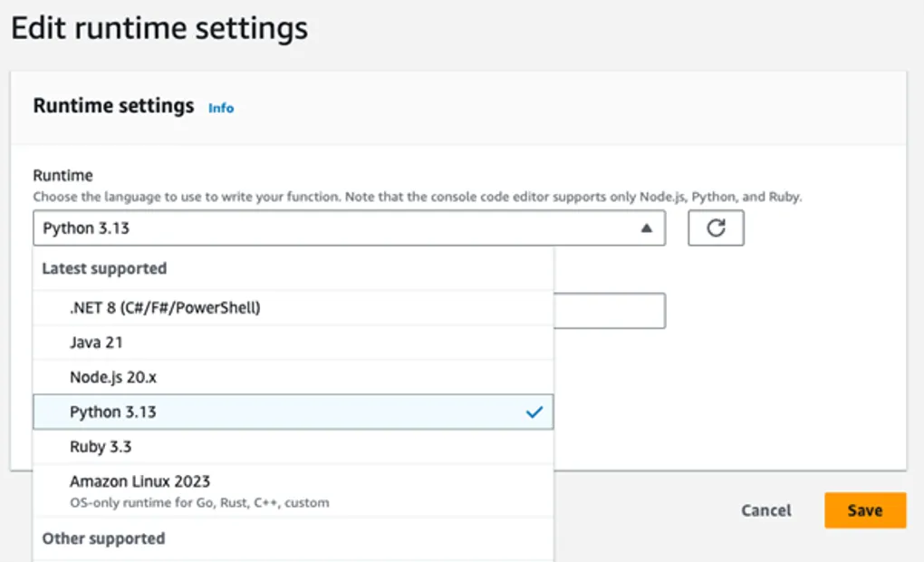Select the highlighted Python 3.13 list option
The width and height of the screenshot is (924, 562).
113,412
